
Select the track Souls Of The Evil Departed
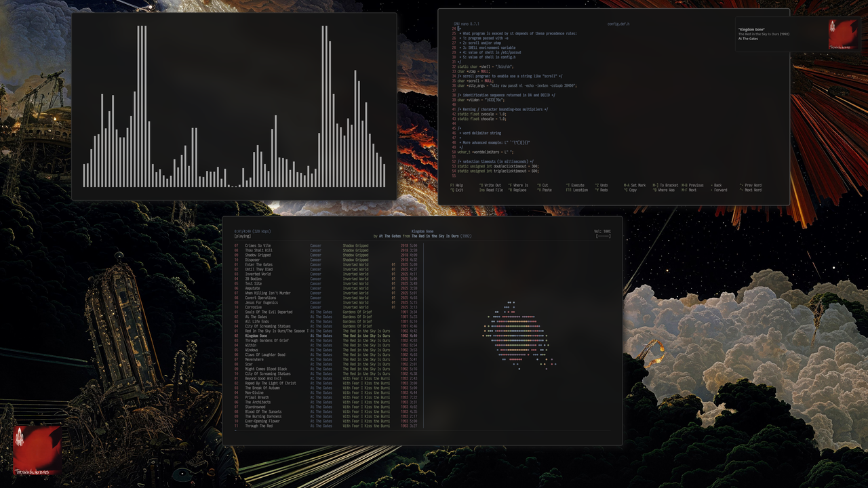[x=325, y=312]
